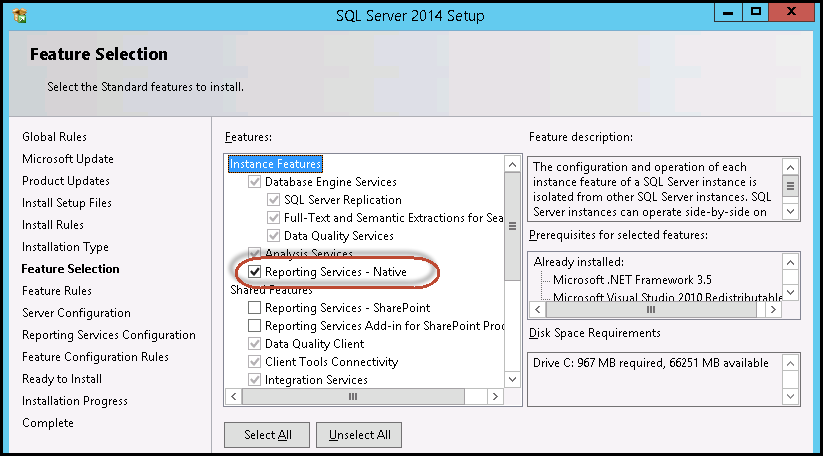Click features list right scroll arrow
This screenshot has width=823, height=456.
pos(495,397)
